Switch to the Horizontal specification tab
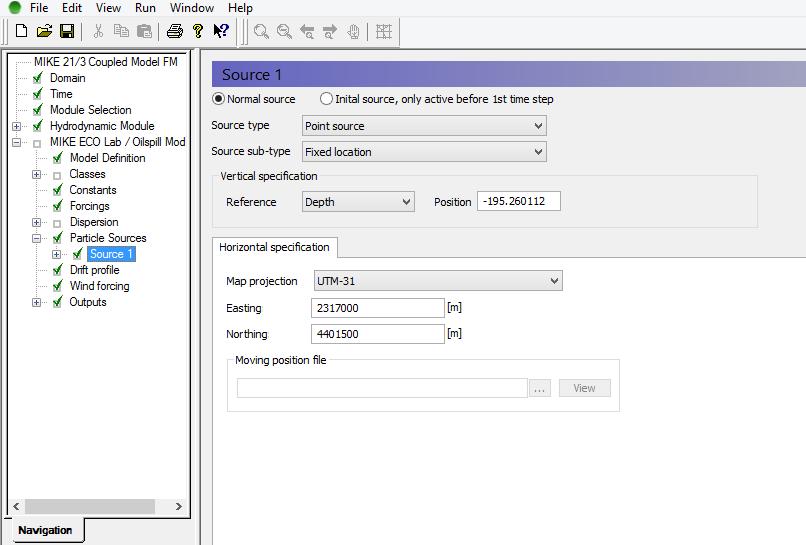 point(274,247)
